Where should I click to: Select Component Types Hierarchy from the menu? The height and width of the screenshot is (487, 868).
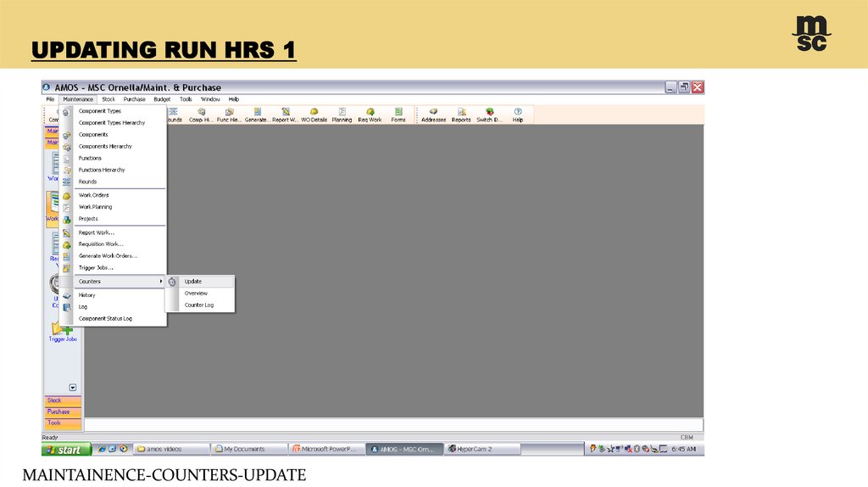pyautogui.click(x=113, y=122)
